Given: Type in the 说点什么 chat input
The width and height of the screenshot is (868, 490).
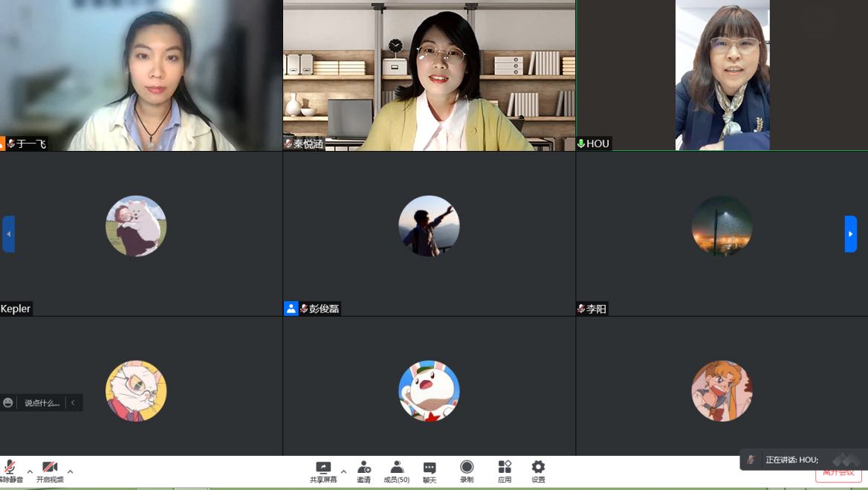Looking at the screenshot, I should pos(42,403).
